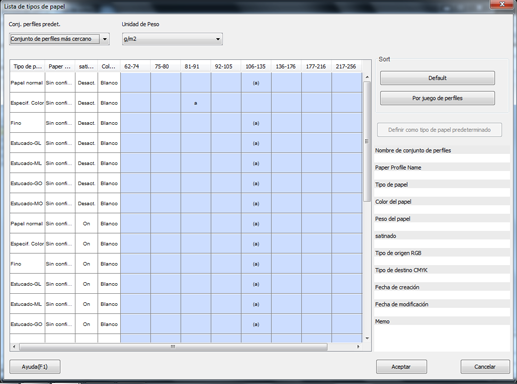The width and height of the screenshot is (517, 384).
Task: Click the vertical scrollbar down arrow
Action: coord(367,338)
